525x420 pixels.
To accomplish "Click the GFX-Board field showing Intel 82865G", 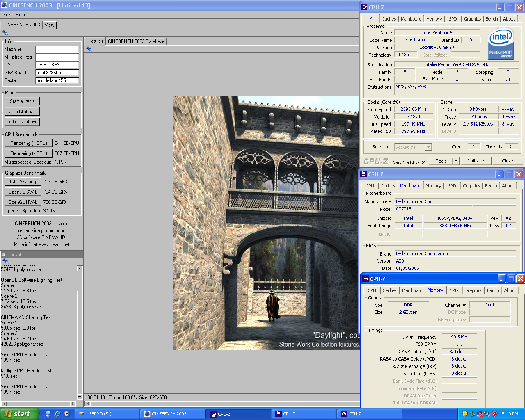I will (57, 73).
